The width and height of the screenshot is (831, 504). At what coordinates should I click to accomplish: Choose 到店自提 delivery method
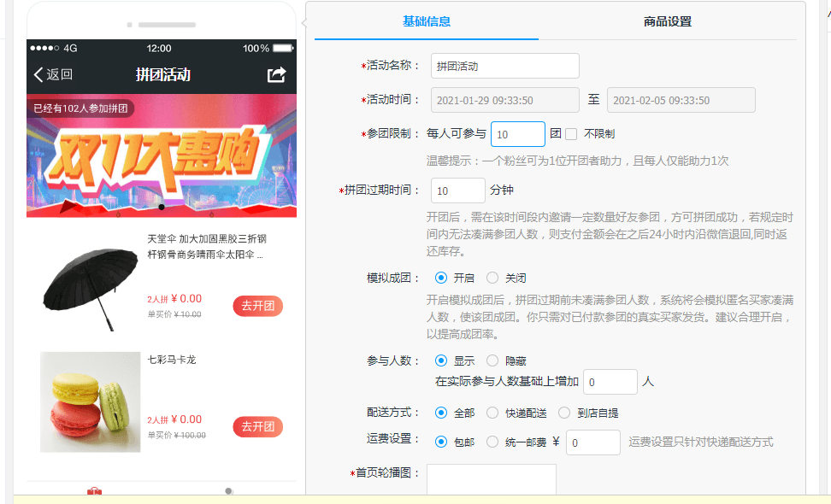(x=564, y=413)
